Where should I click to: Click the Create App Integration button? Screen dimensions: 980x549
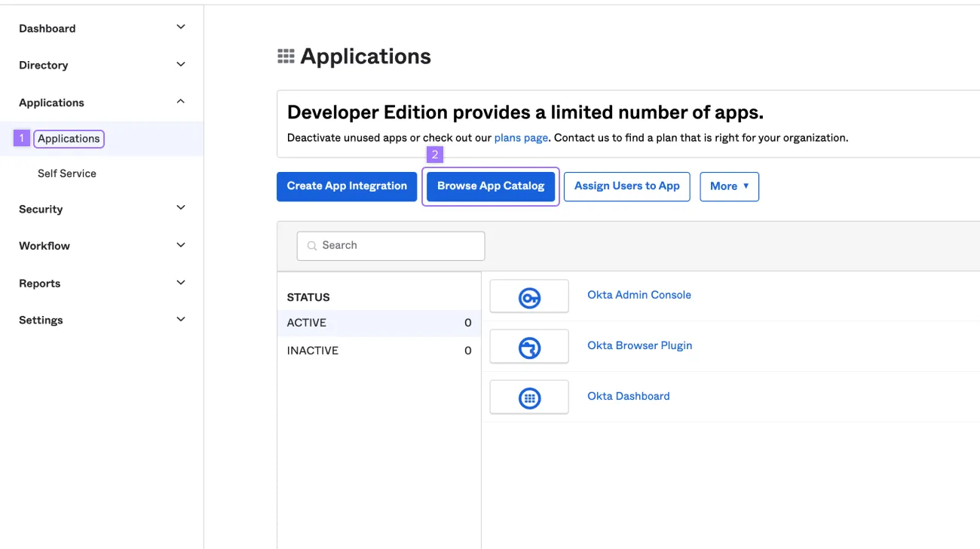coord(346,186)
